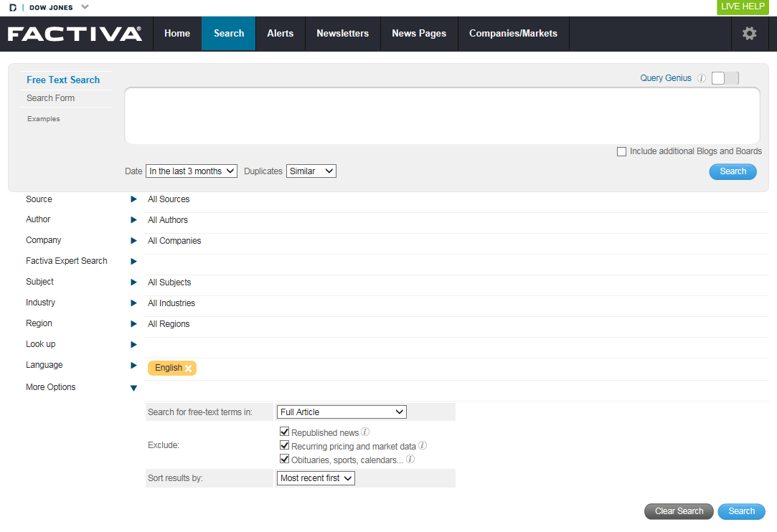Expand the Source filter section
The width and height of the screenshot is (777, 532).
click(x=133, y=199)
